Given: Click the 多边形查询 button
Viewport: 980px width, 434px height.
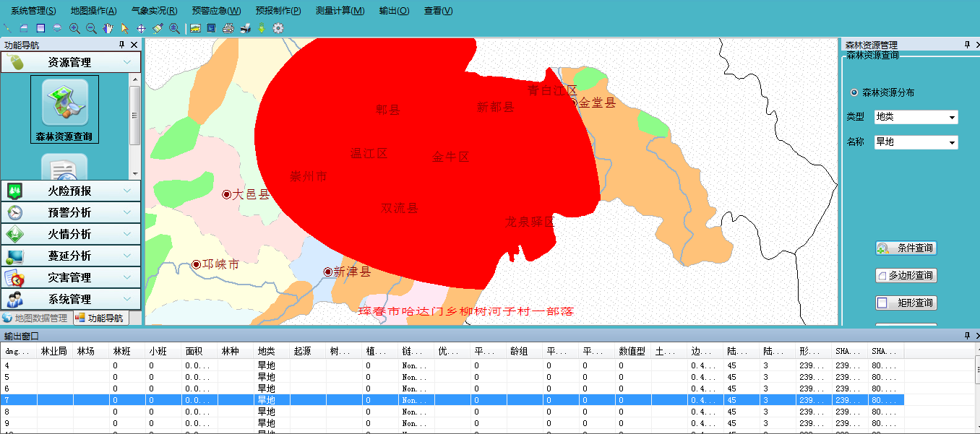Looking at the screenshot, I should (x=906, y=275).
